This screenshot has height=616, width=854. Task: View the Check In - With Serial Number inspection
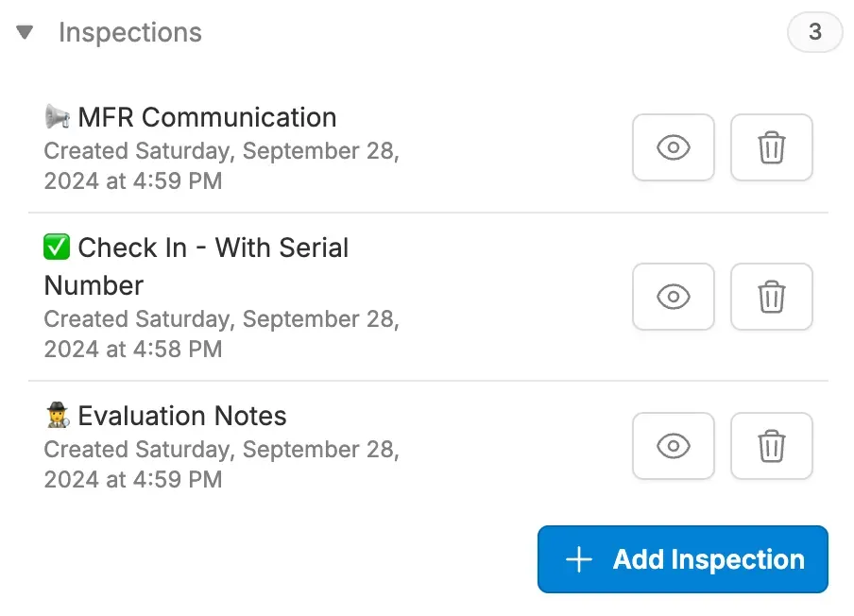674,297
